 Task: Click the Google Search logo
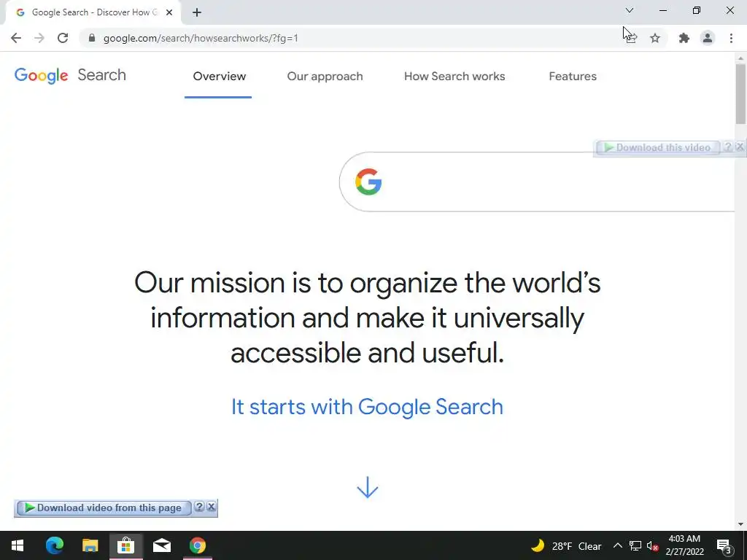click(x=70, y=75)
